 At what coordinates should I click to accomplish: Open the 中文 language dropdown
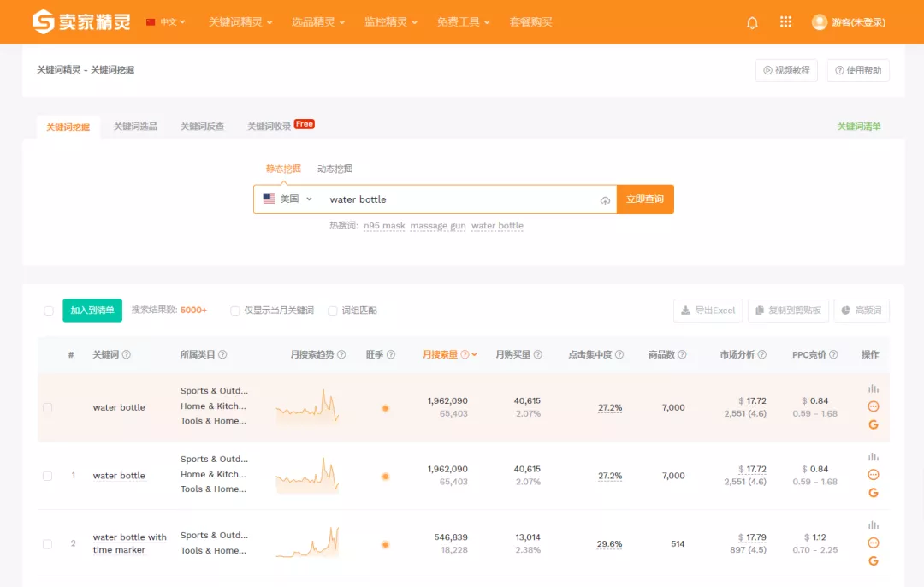tap(166, 22)
